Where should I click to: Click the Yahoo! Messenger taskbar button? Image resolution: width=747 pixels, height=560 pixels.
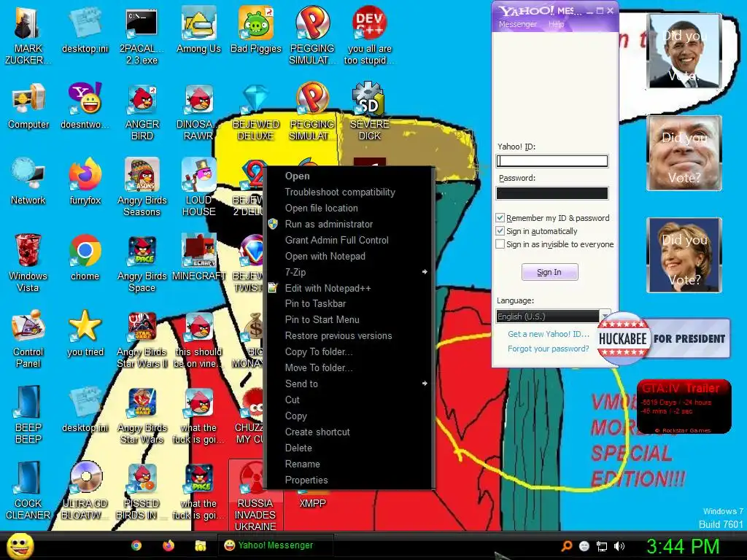pyautogui.click(x=275, y=545)
